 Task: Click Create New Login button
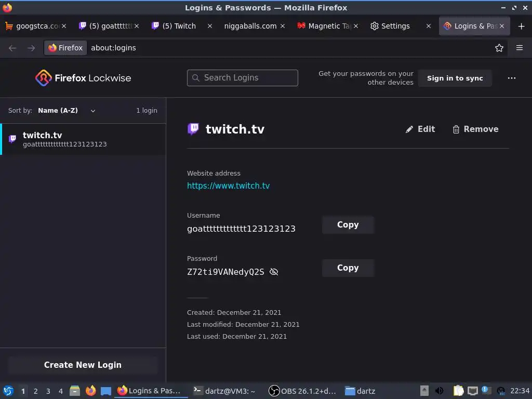pyautogui.click(x=83, y=365)
